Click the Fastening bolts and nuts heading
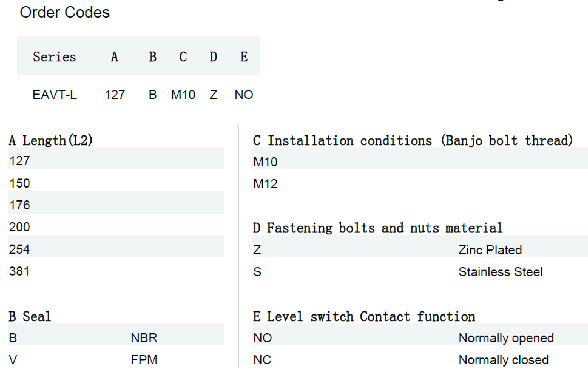This screenshot has height=383, width=588. point(378,228)
